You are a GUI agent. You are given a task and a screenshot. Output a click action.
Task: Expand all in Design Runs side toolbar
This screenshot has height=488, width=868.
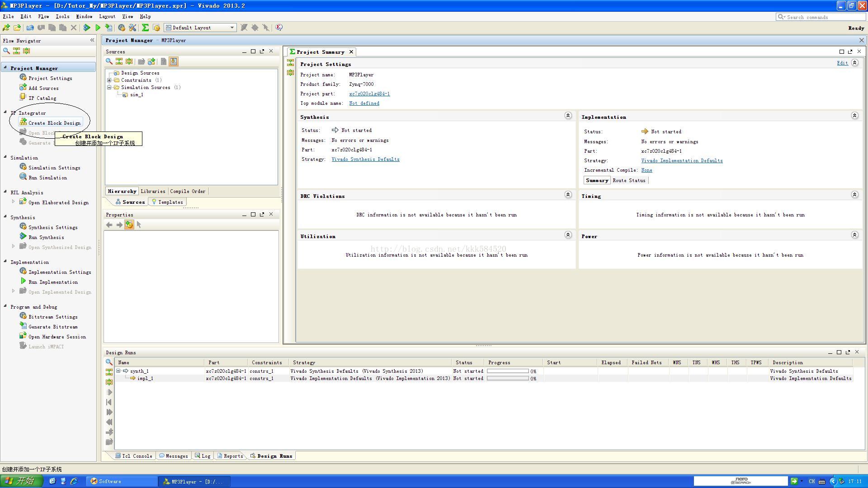109,382
